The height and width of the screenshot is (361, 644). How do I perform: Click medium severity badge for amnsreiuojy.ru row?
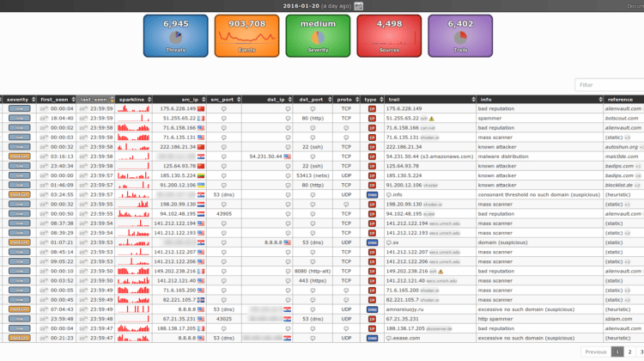click(x=19, y=309)
